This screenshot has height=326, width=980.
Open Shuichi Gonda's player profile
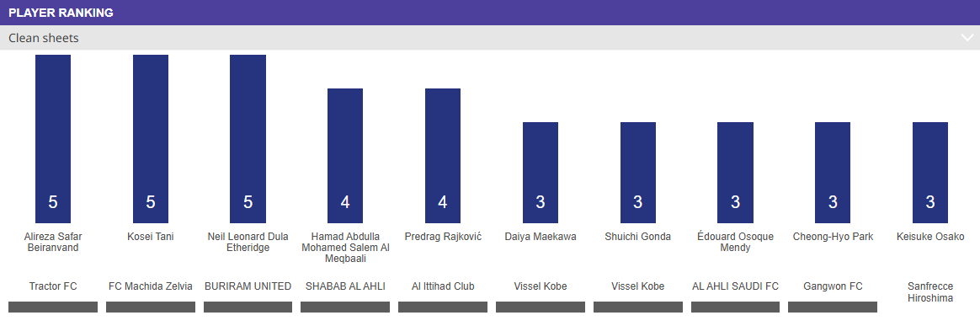pos(638,237)
